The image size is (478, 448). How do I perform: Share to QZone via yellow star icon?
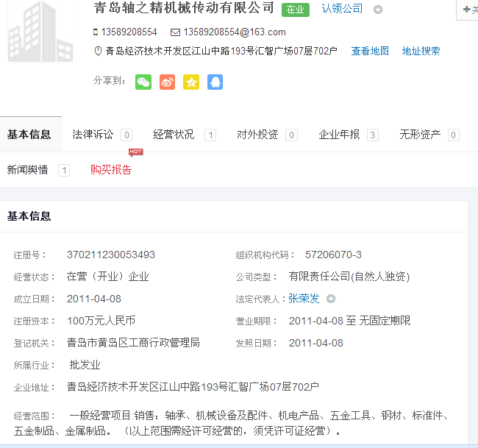coord(191,82)
